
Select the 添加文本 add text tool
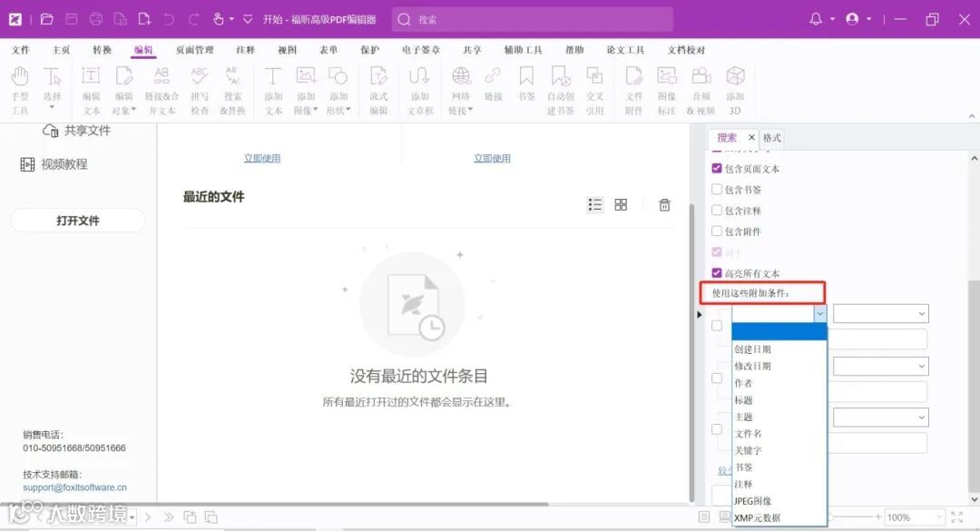point(273,91)
